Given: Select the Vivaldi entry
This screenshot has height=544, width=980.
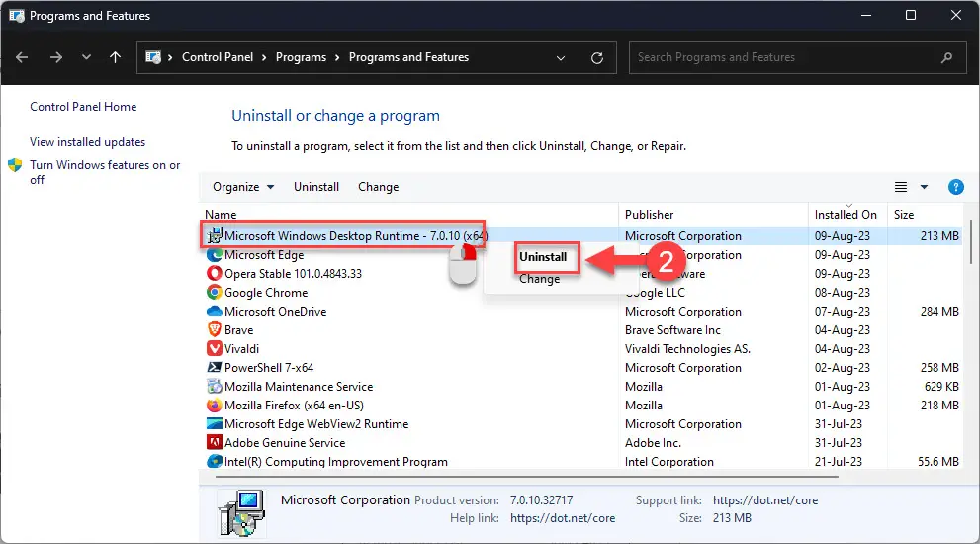Looking at the screenshot, I should click(242, 349).
